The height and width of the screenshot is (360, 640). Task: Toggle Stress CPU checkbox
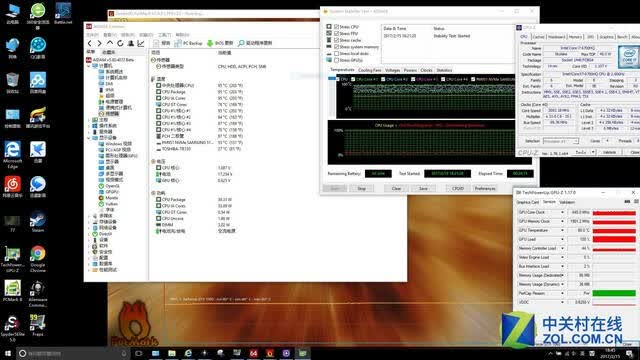tap(337, 27)
